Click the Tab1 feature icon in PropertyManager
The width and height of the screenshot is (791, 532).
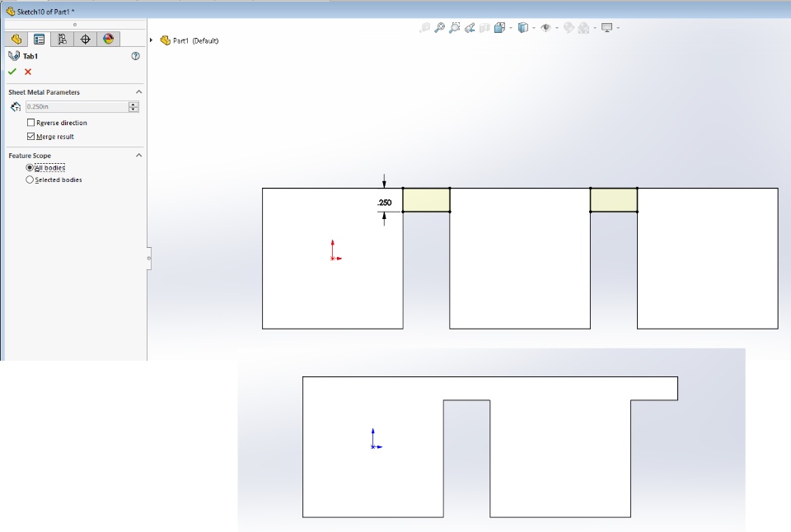tap(14, 56)
